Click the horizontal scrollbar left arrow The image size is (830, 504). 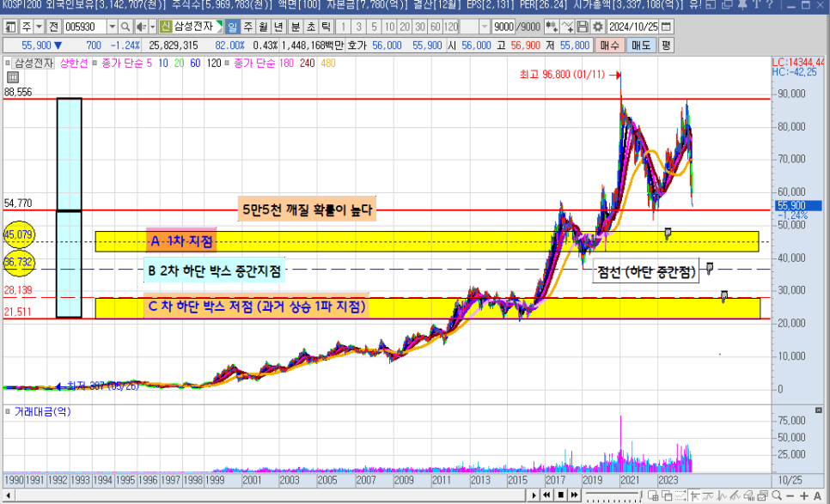[8, 495]
